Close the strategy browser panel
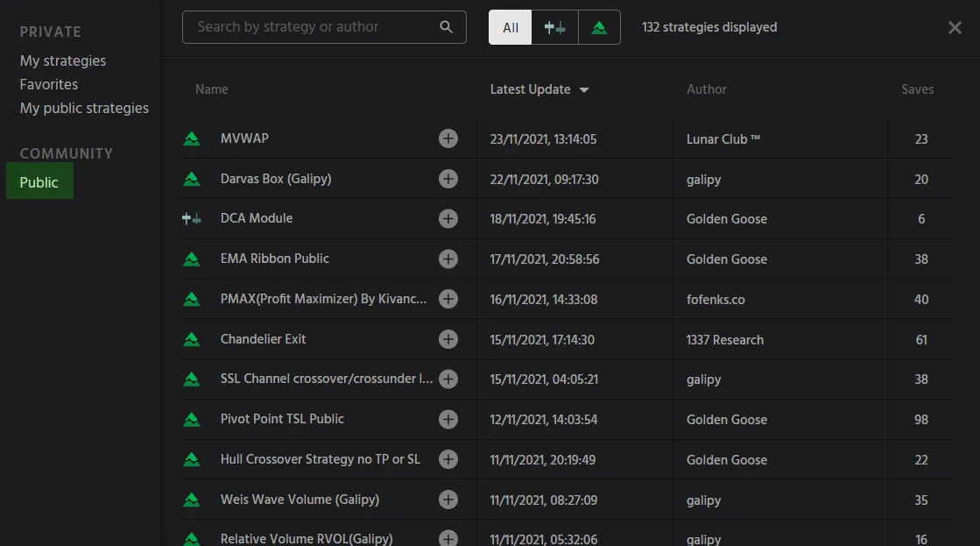Viewport: 980px width, 546px height. (955, 27)
